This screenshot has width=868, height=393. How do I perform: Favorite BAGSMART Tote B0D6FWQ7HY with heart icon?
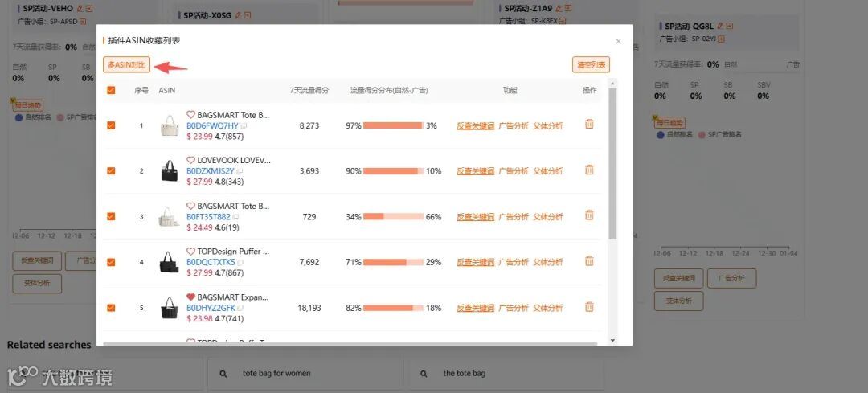click(x=191, y=115)
